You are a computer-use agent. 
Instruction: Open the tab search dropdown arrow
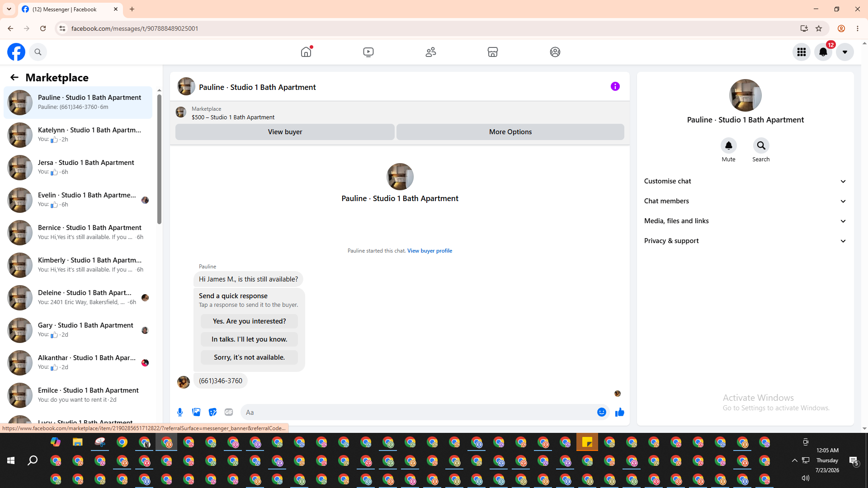click(9, 9)
